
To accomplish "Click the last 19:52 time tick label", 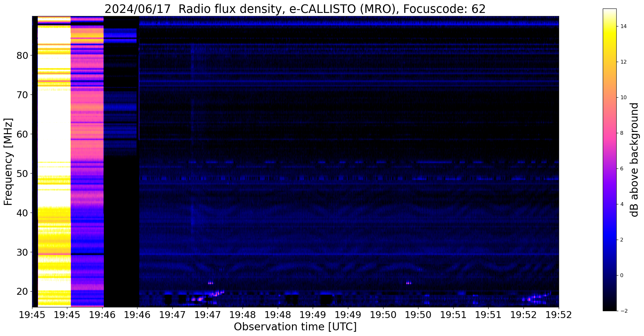I will click(x=558, y=315).
